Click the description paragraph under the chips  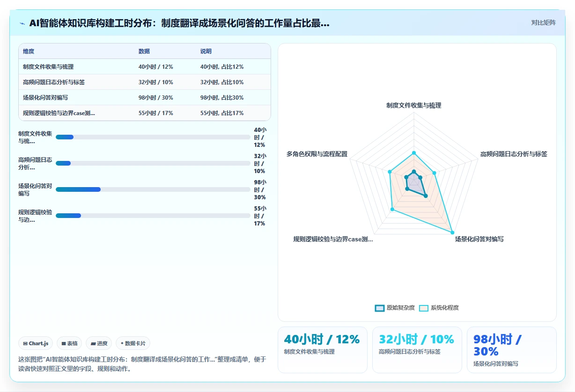point(143,363)
